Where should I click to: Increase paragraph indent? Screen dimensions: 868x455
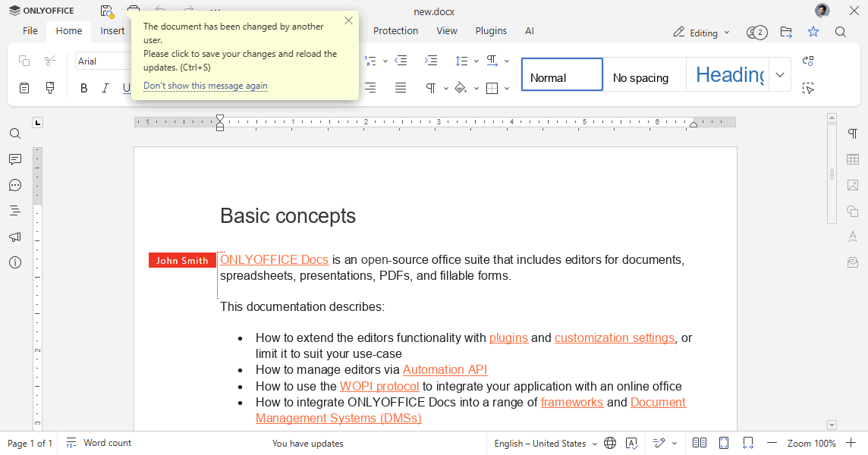click(x=431, y=61)
